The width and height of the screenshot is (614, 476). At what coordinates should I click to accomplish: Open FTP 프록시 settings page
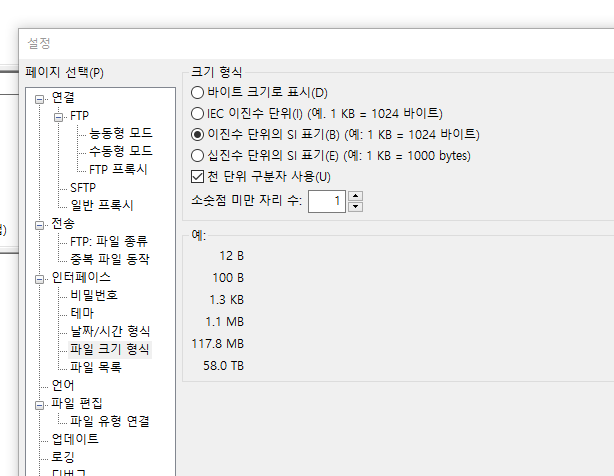click(x=118, y=169)
